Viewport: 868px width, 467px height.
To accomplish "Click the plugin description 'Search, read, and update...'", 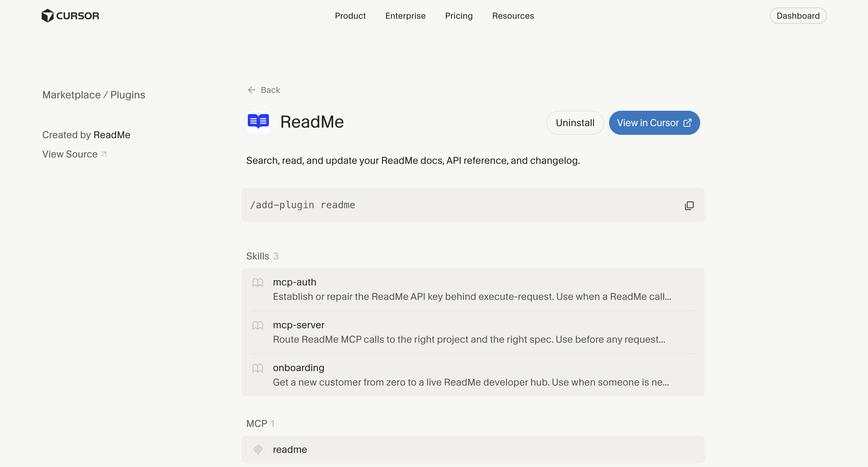I will point(413,160).
